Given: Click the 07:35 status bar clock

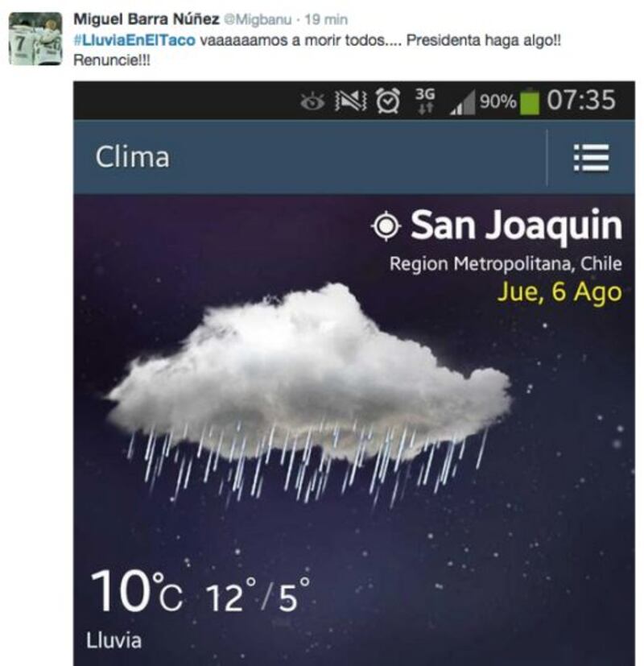Looking at the screenshot, I should pyautogui.click(x=580, y=100).
